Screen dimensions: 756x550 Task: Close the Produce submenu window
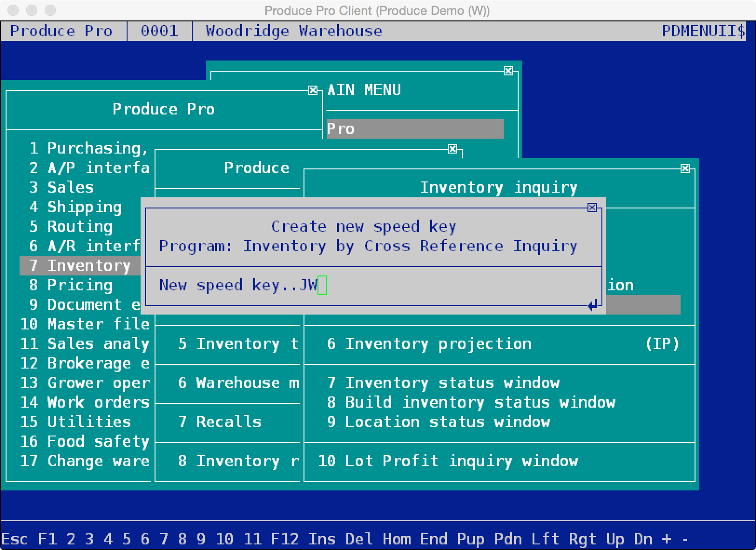[x=452, y=149]
